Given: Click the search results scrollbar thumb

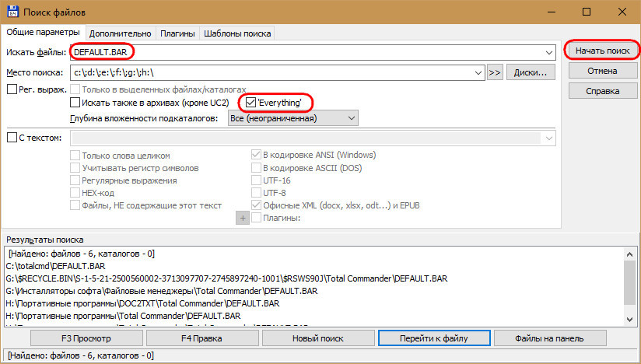Looking at the screenshot, I should click(x=629, y=282).
